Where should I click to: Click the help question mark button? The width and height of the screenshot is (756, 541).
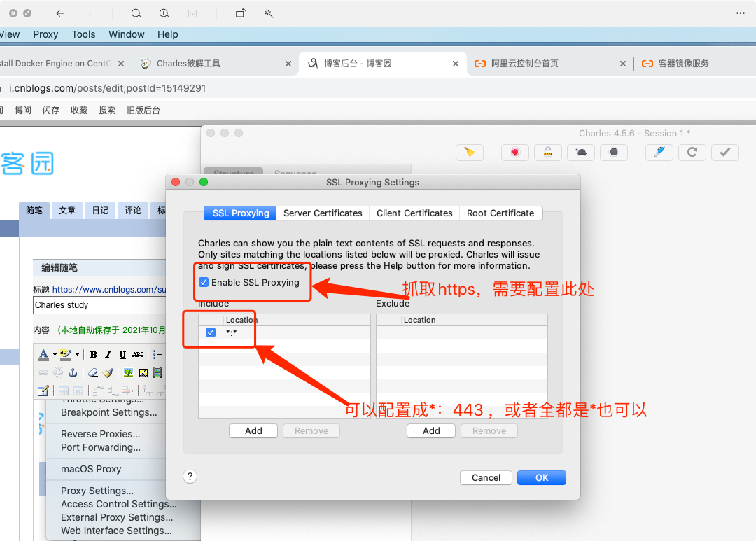tap(190, 477)
